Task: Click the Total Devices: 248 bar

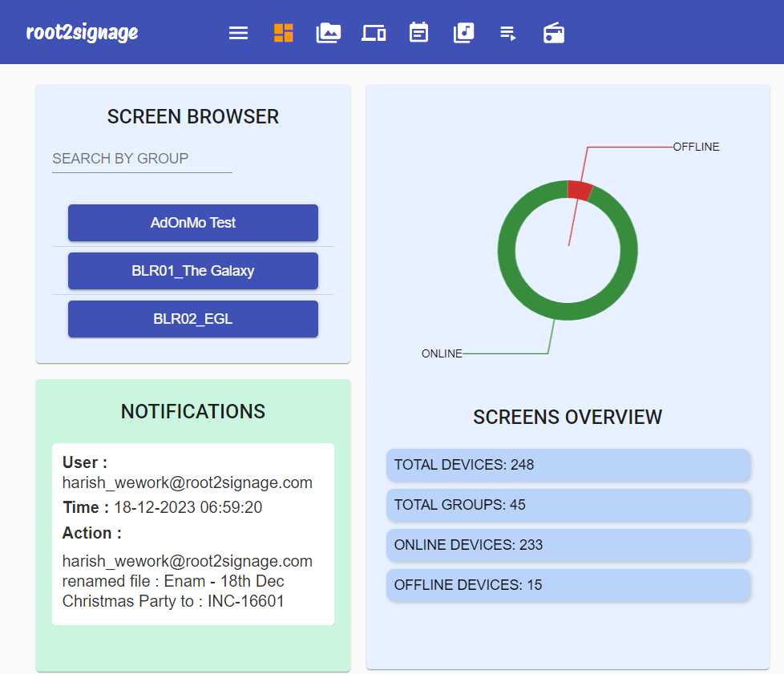Action: click(568, 465)
